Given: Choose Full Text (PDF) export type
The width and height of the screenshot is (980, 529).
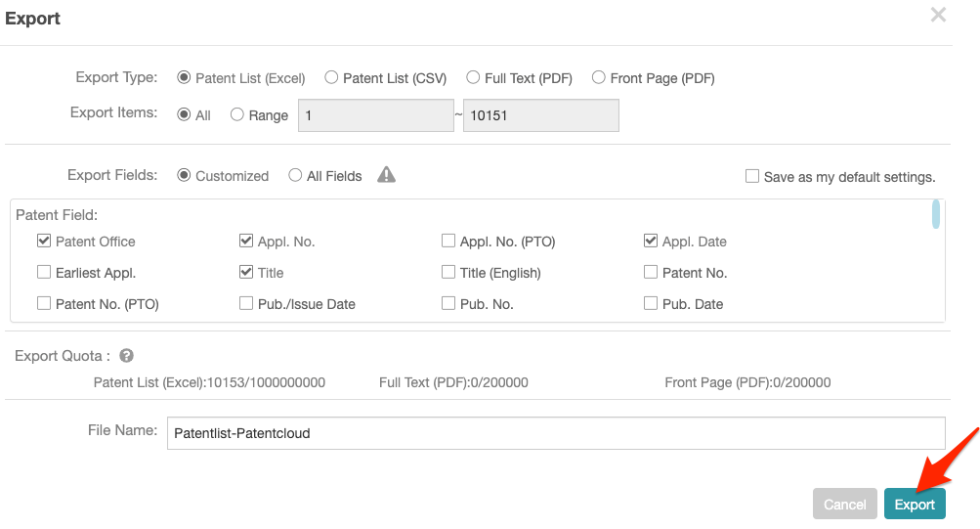Looking at the screenshot, I should (473, 77).
